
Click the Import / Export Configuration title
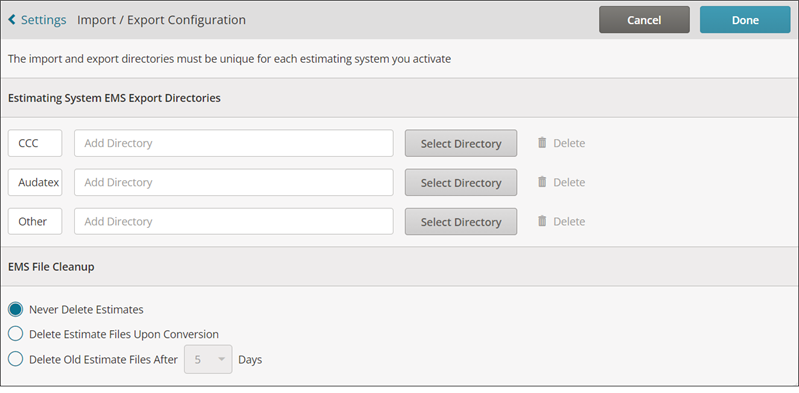(162, 20)
